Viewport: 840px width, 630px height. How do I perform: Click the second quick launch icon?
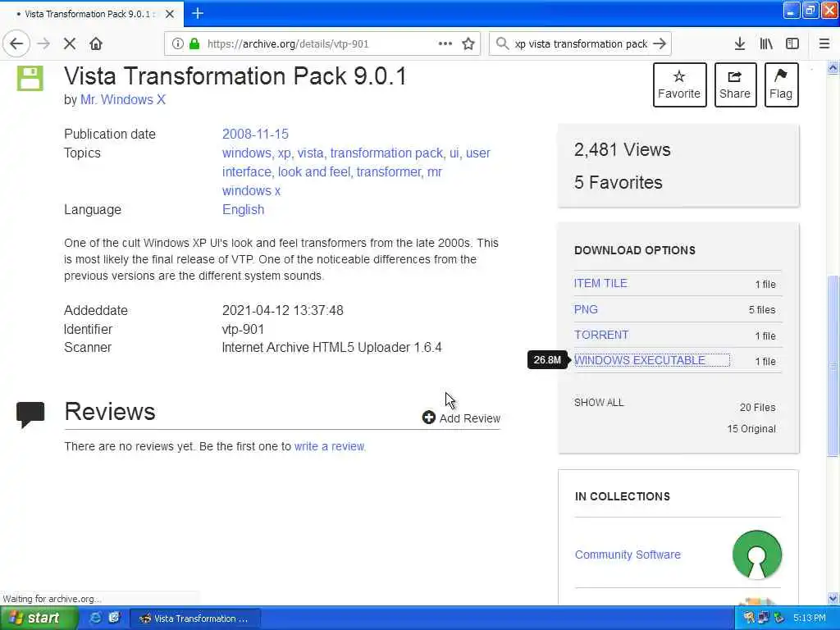113,618
